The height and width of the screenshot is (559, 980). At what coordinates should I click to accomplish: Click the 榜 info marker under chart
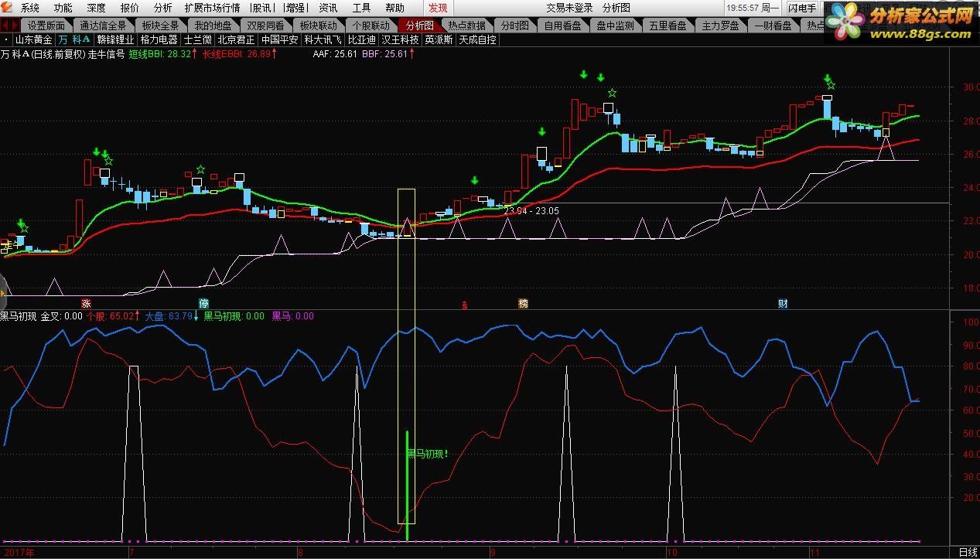523,304
